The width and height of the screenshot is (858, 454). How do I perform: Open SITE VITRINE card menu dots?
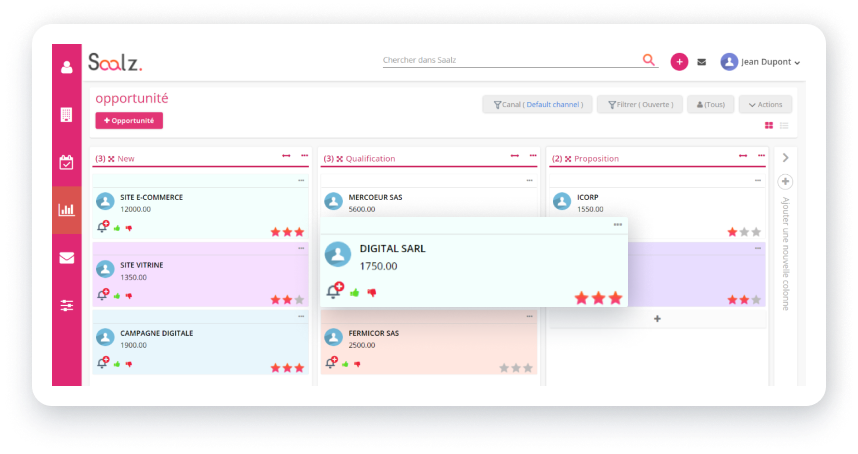click(301, 248)
